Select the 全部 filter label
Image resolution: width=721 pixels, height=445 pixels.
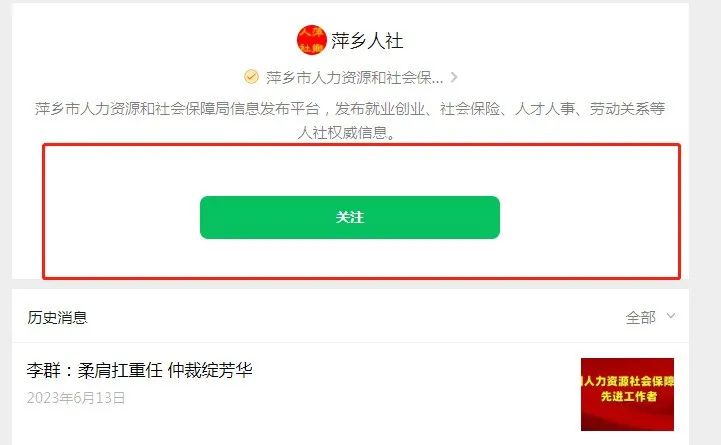coord(641,317)
